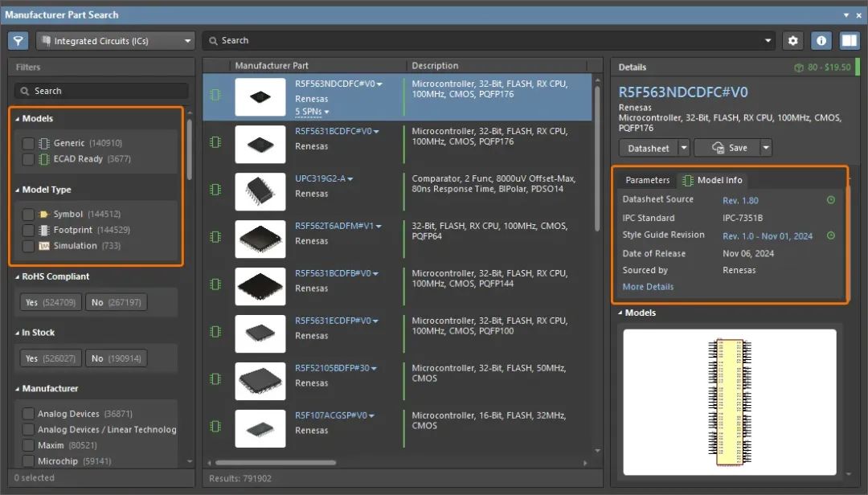
Task: Filter RoHS Compliant by No (267197)
Action: [x=117, y=302]
